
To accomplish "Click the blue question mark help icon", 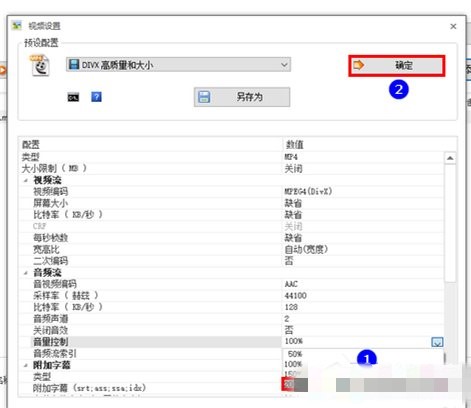I will point(96,97).
